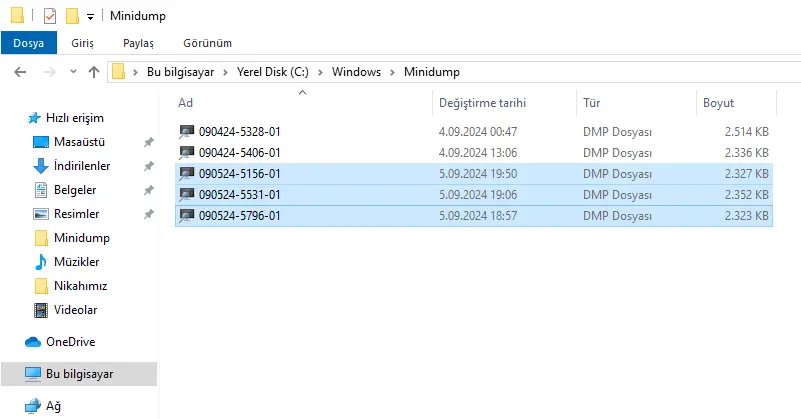Viewport: 801px width, 419px height.
Task: Open Resimler in quick access
Action: pos(77,214)
